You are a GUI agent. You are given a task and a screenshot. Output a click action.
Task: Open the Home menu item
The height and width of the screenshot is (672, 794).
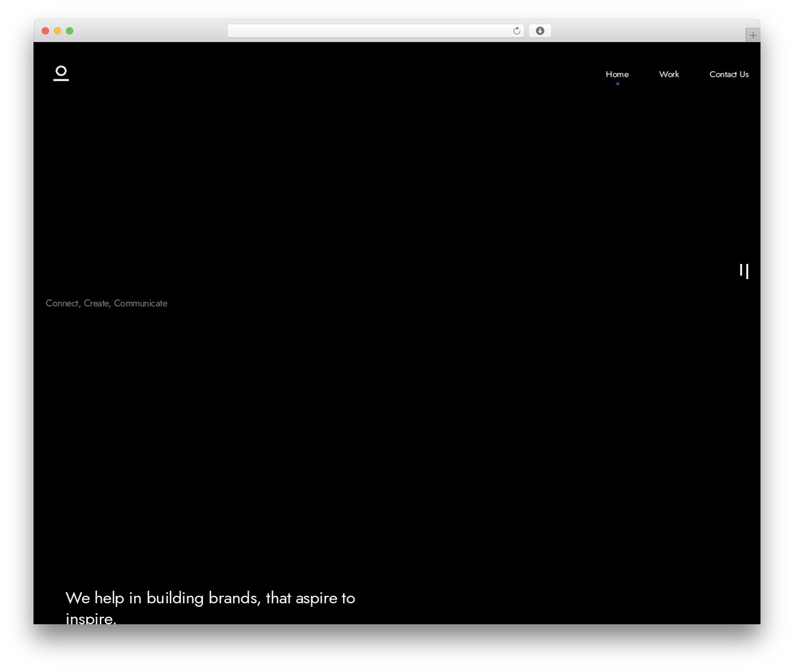[617, 74]
